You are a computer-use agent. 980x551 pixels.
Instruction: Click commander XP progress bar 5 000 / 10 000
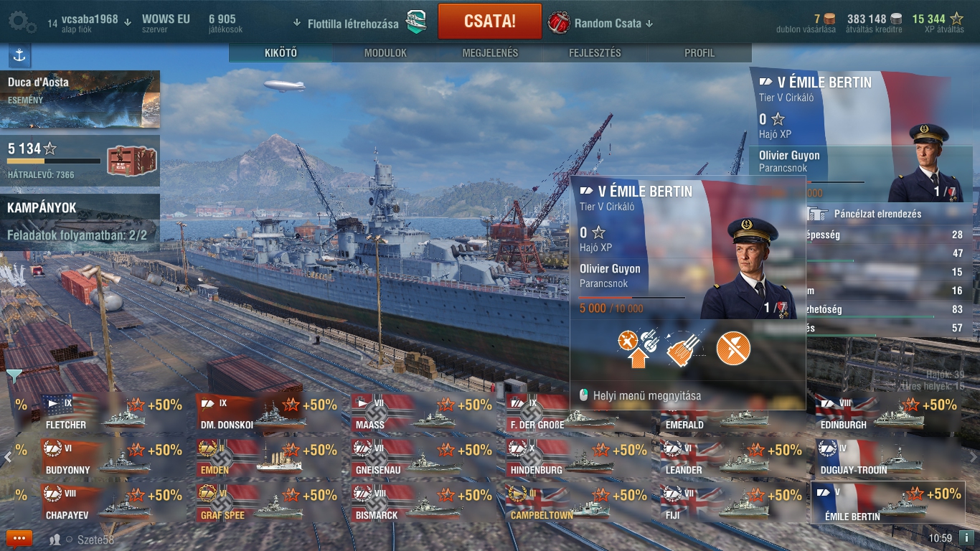(632, 297)
